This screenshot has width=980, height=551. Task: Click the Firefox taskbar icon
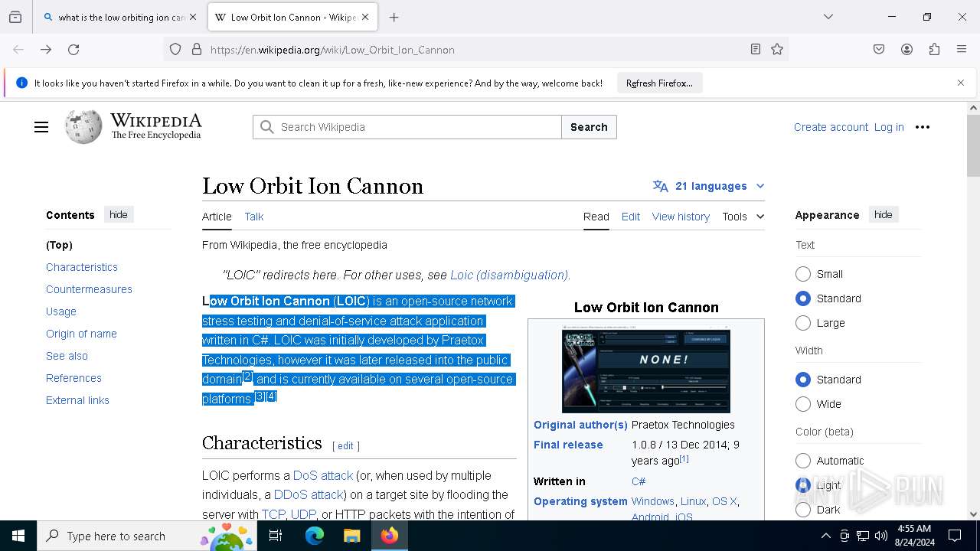(390, 536)
